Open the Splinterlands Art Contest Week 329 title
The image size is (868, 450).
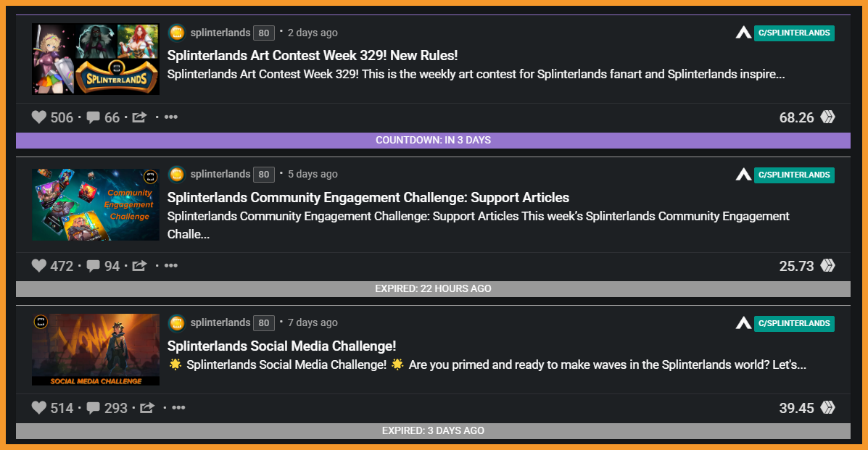(x=313, y=55)
